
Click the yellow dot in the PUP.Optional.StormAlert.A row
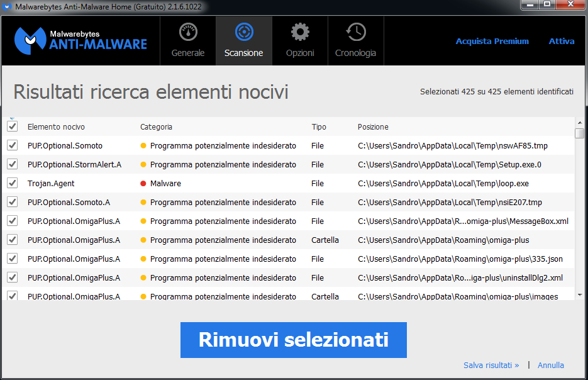tap(143, 164)
